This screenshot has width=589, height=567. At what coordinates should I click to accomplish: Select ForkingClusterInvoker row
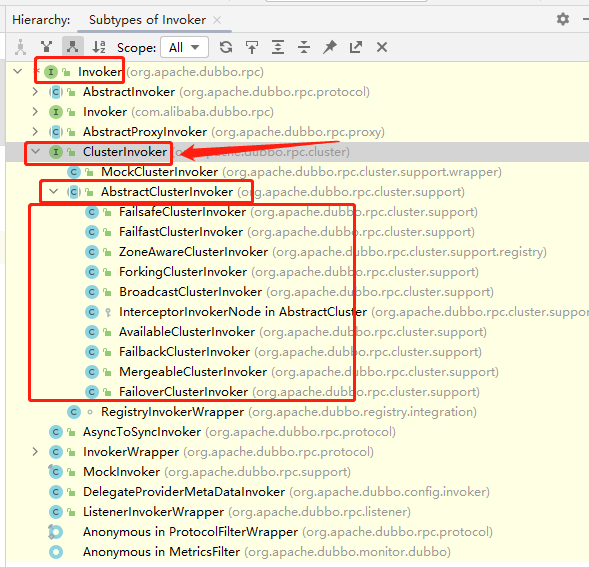coord(297,272)
